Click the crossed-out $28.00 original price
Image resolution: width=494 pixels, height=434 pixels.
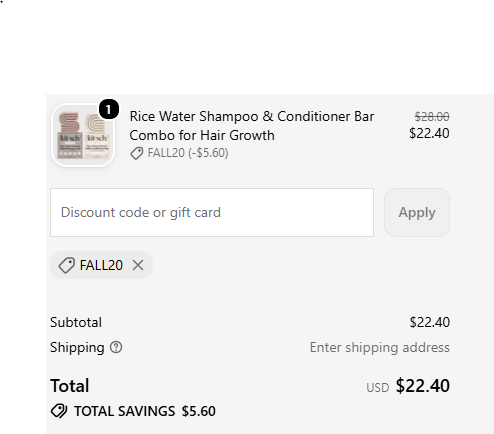point(432,117)
